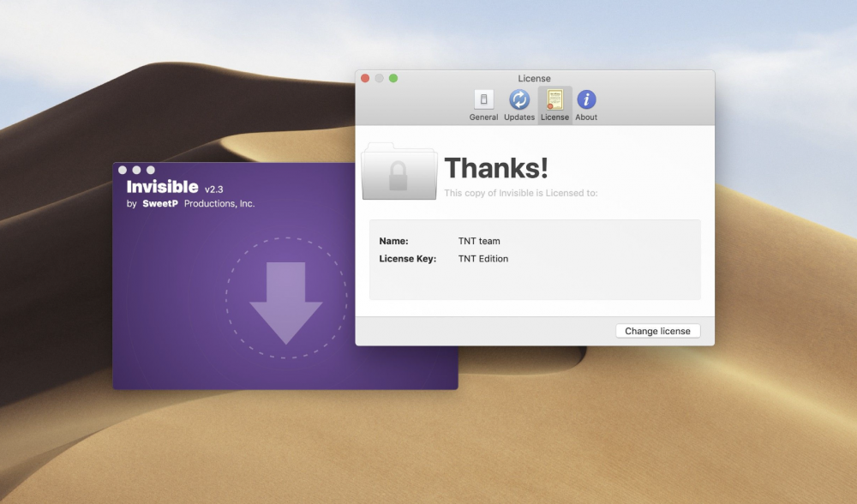The image size is (857, 504).
Task: Click the Updates tab label
Action: 519,117
